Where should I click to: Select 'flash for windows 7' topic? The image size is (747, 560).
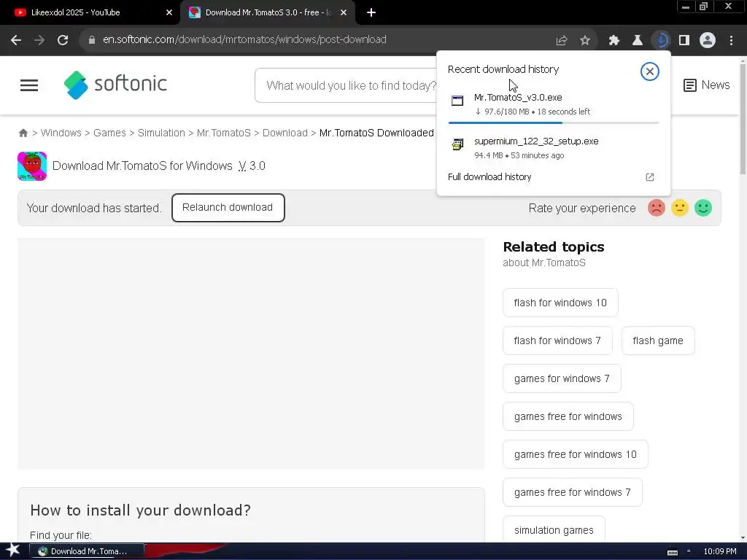click(557, 341)
